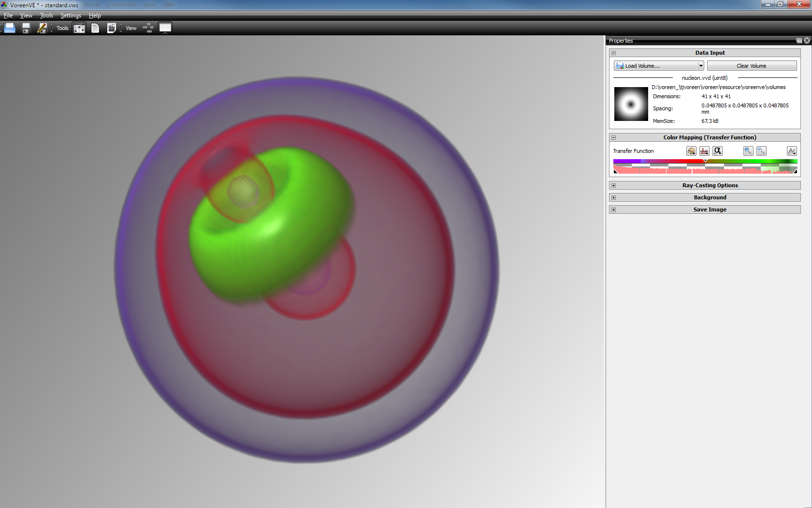Click the Load Volume button
812x508 pixels.
tap(655, 66)
